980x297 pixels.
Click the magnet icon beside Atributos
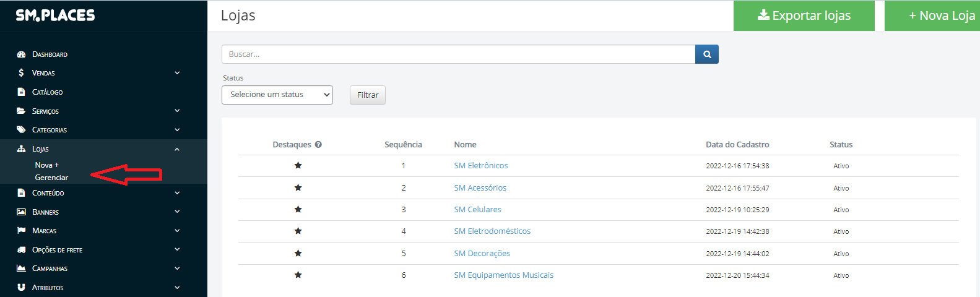21,288
